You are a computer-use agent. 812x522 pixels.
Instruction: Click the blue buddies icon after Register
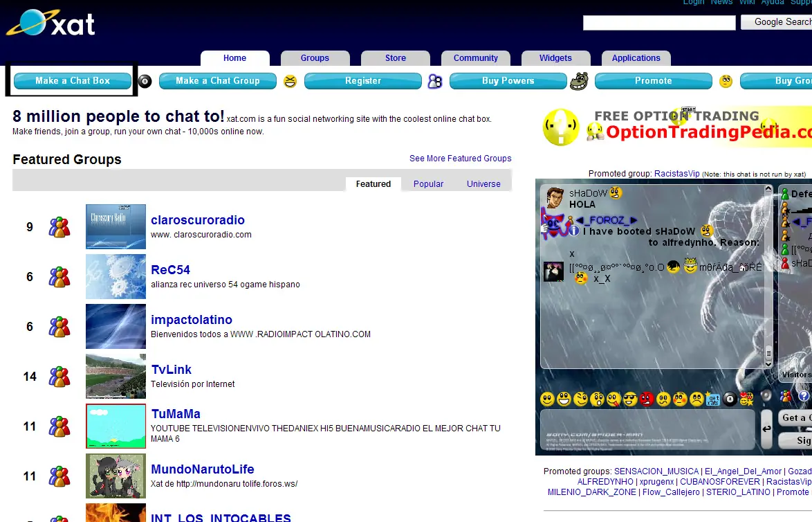click(435, 82)
